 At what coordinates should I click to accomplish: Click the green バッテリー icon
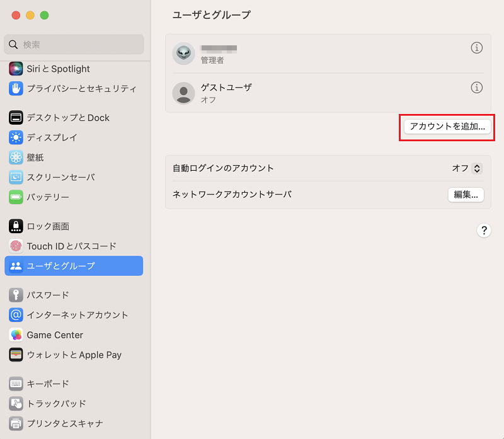pyautogui.click(x=16, y=197)
